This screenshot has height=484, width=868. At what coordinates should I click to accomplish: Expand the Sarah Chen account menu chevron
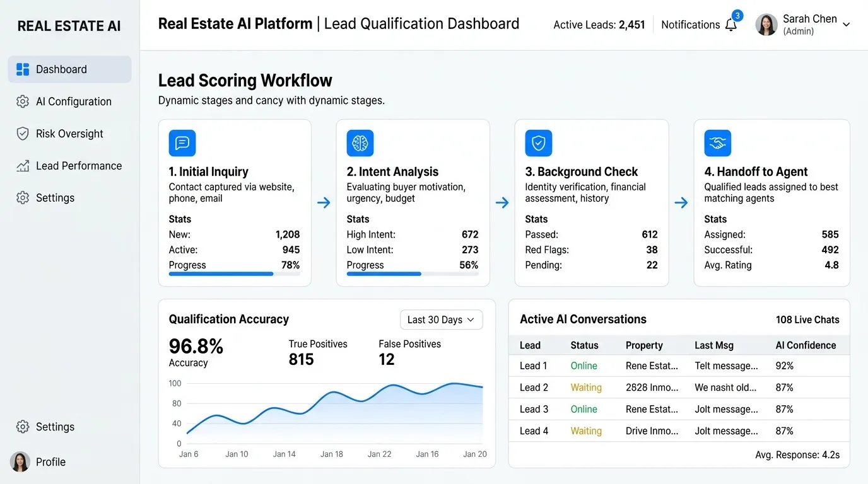[847, 25]
